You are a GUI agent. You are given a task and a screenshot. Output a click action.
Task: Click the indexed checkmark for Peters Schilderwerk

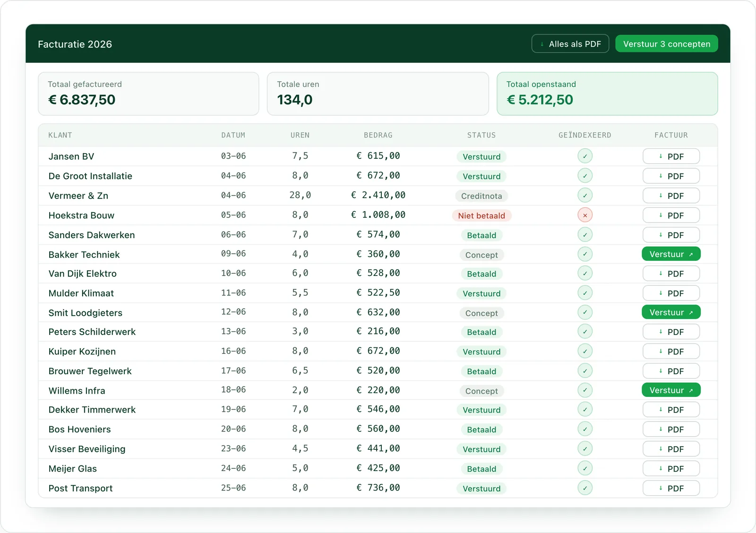click(585, 332)
